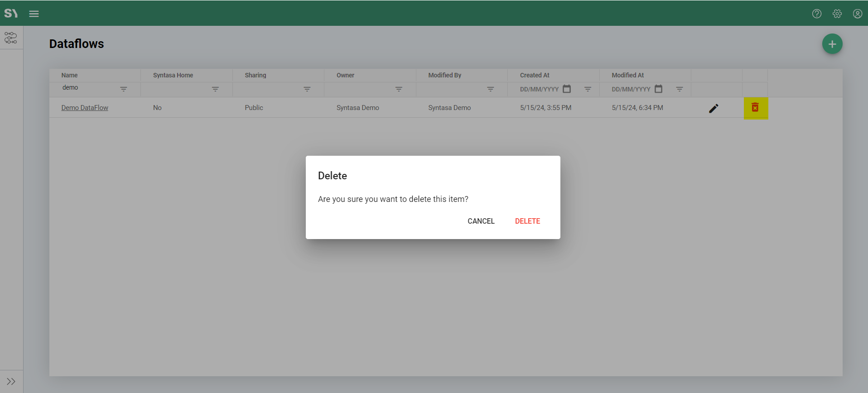
Task: Open the Sharing column filter menu
Action: [x=307, y=89]
